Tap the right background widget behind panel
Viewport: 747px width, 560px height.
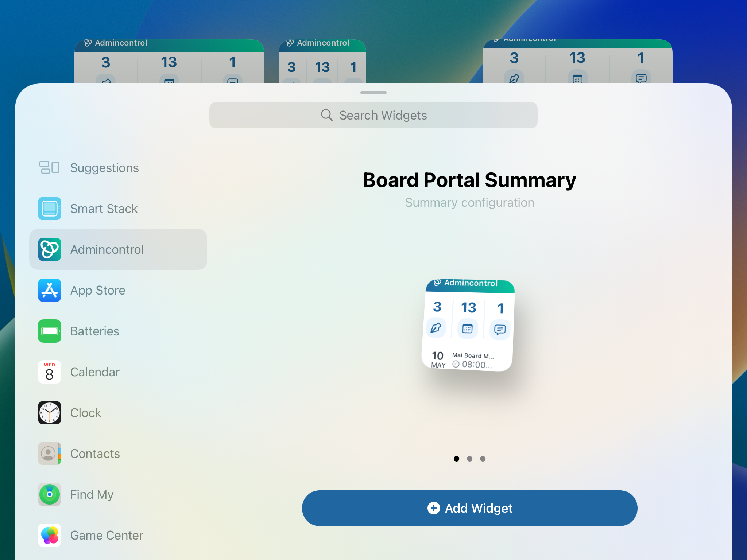tap(578, 61)
